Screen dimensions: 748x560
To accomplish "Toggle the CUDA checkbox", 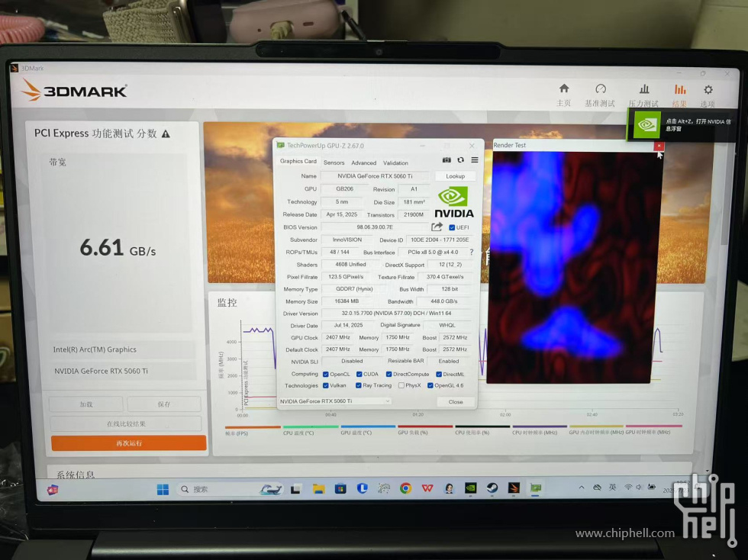I will [x=359, y=375].
